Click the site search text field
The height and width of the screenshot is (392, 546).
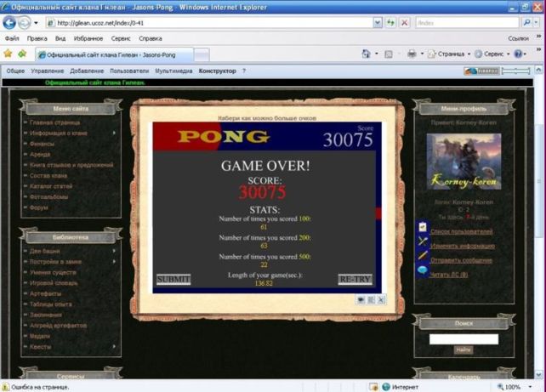[x=464, y=339]
